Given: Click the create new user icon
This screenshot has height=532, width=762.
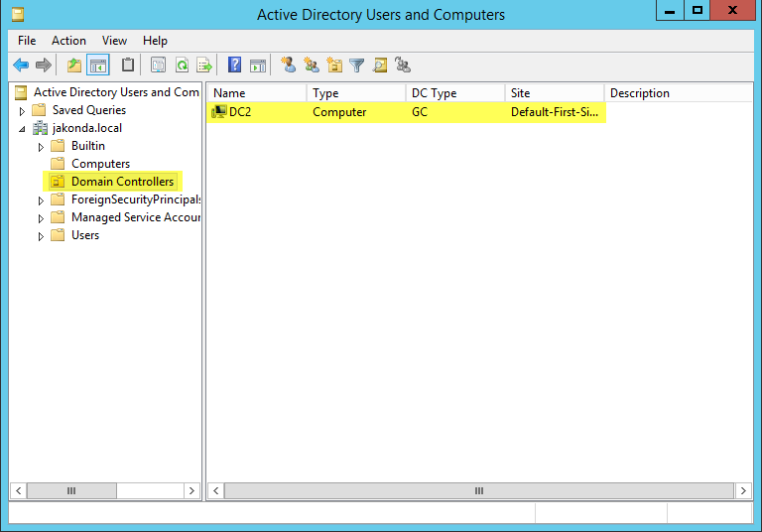Looking at the screenshot, I should (289, 66).
